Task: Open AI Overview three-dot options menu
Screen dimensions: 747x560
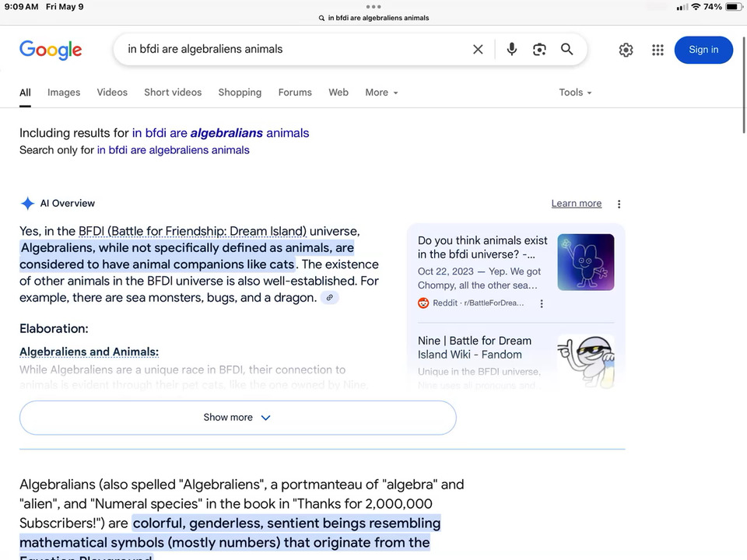Action: 619,205
